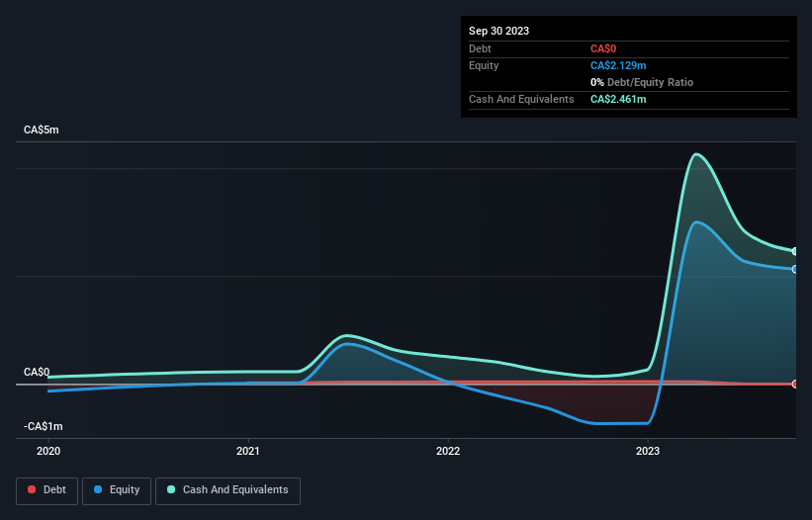The width and height of the screenshot is (812, 520).
Task: Click the -CA$1m y-axis label
Action: point(43,426)
